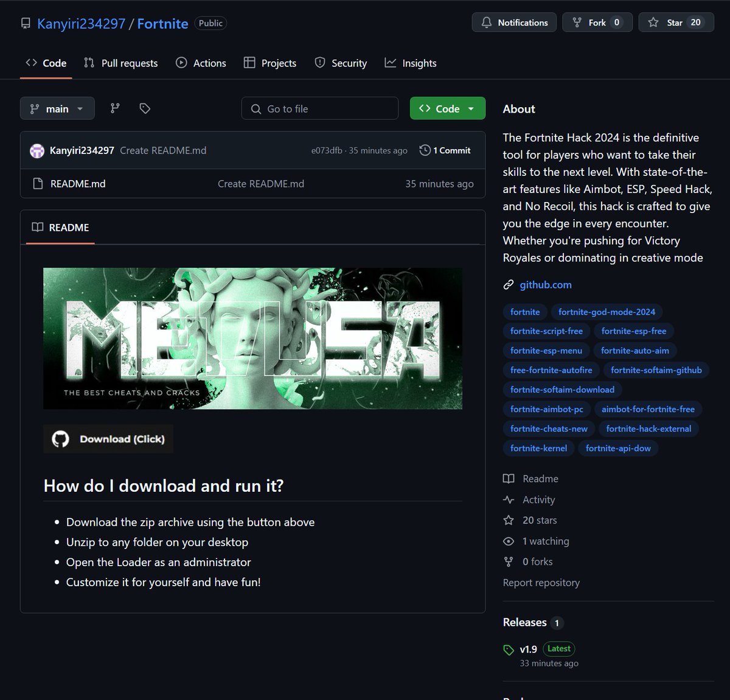730x700 pixels.
Task: Select the aimbot-for-fortnite-free topic tag
Action: 648,409
